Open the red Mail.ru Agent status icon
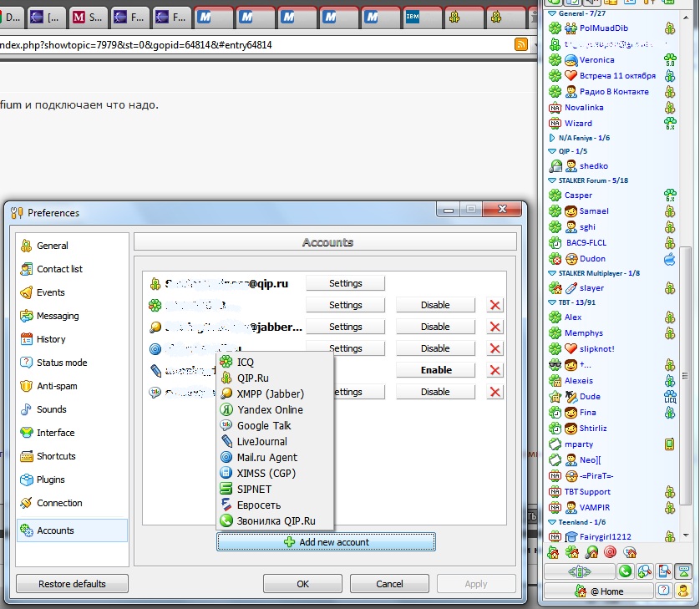Screen dimensions: 700x609 click(x=611, y=552)
